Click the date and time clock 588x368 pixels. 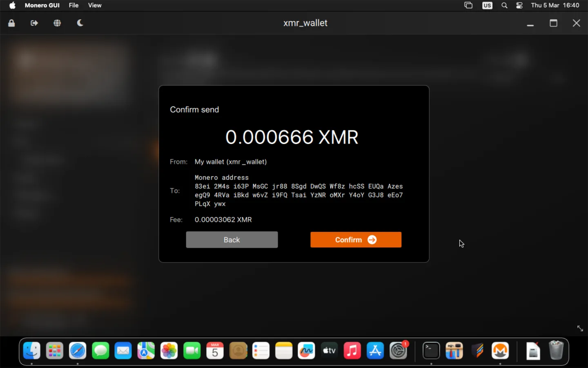click(555, 5)
